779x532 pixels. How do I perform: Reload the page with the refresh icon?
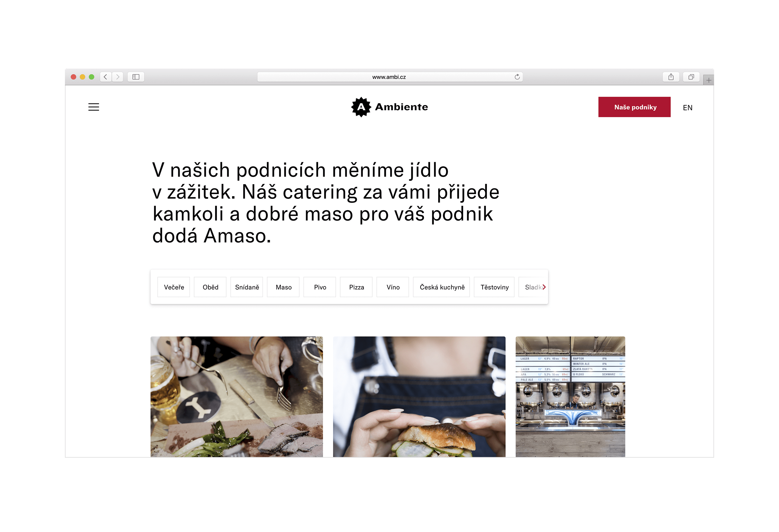tap(517, 77)
